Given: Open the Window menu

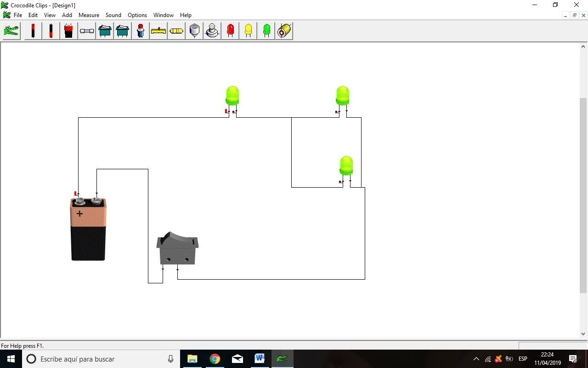Looking at the screenshot, I should 163,15.
